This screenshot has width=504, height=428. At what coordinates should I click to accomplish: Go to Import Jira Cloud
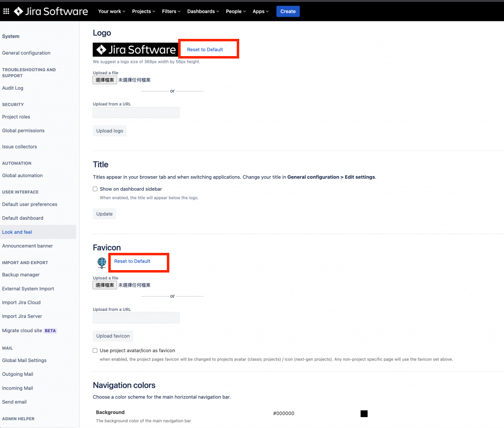coord(21,303)
